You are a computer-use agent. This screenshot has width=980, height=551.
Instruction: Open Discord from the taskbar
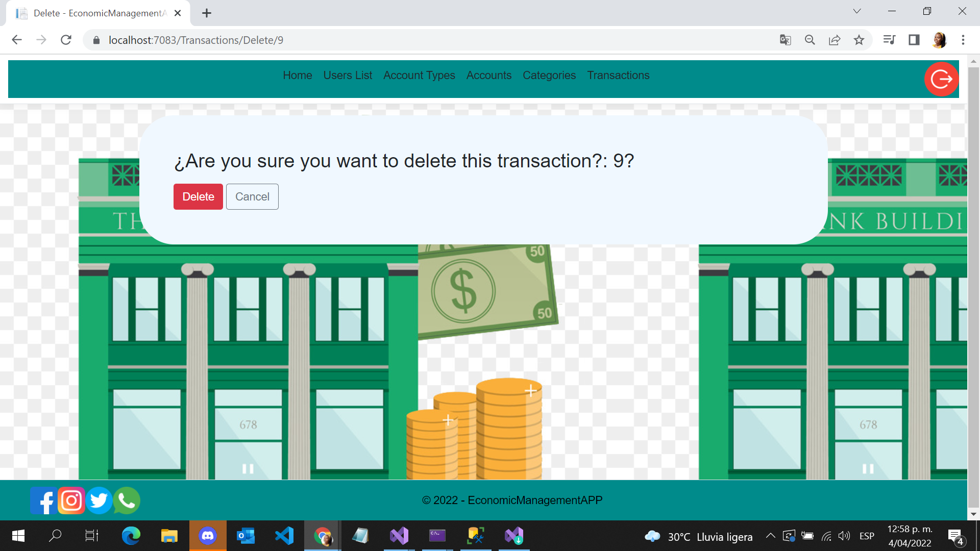pyautogui.click(x=208, y=536)
